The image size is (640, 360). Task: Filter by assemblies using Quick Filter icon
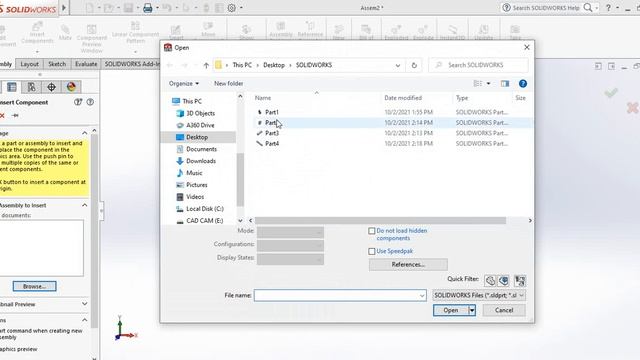[504, 280]
